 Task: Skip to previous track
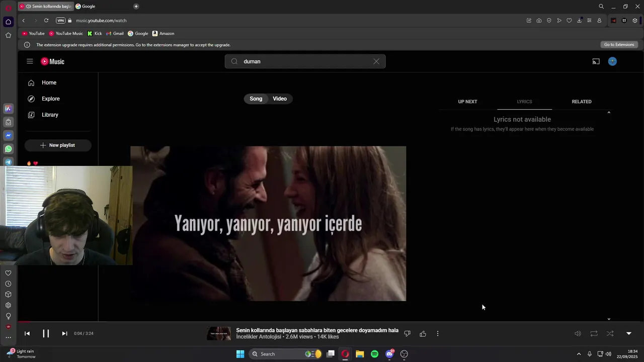[x=27, y=333]
